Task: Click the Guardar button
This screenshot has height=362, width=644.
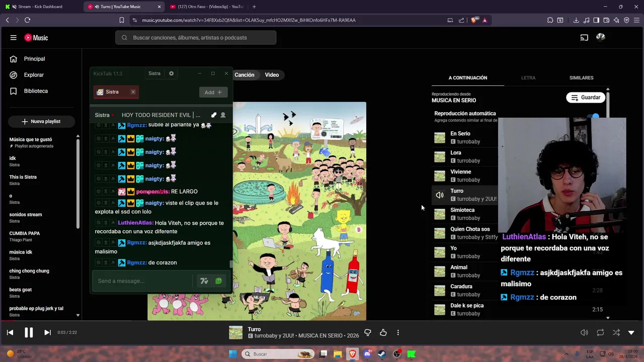Action: [586, 98]
